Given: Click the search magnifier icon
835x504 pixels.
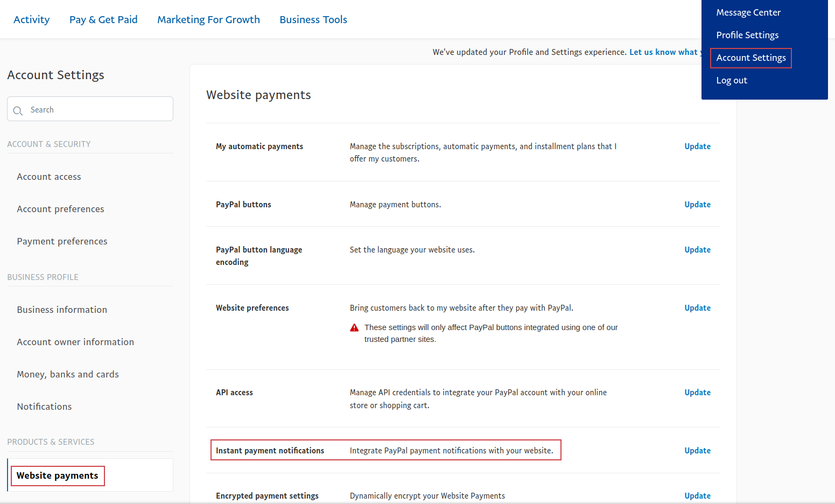Looking at the screenshot, I should tap(18, 110).
